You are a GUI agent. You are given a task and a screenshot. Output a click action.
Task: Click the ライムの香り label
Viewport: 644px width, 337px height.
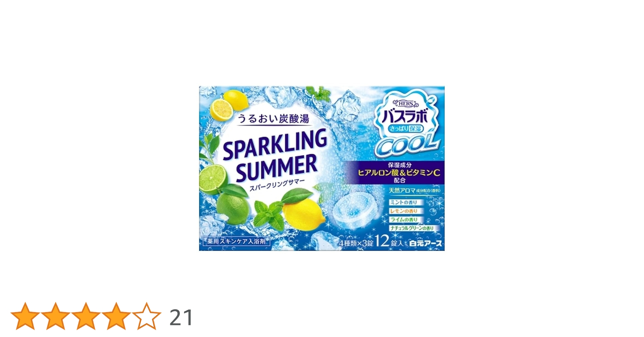pyautogui.click(x=404, y=219)
